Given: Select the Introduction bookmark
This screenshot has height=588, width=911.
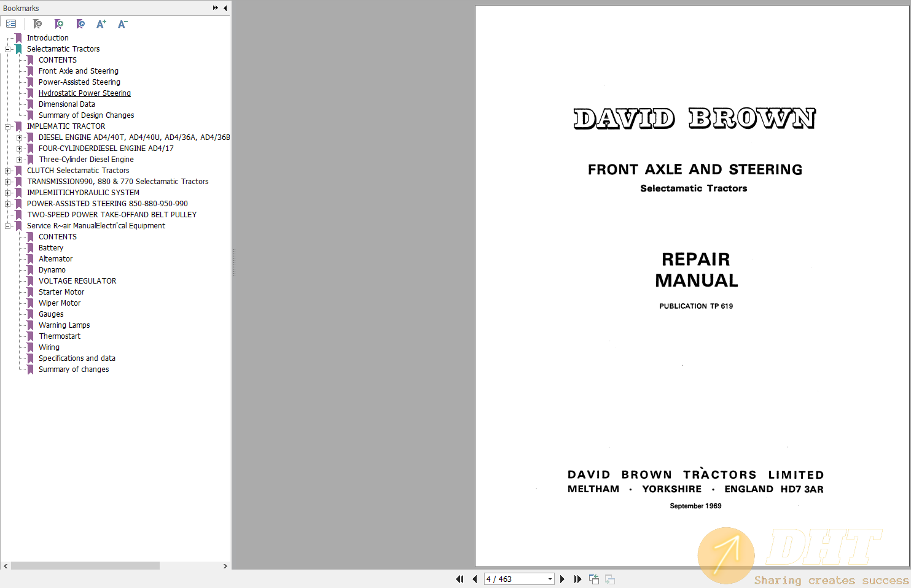Looking at the screenshot, I should tap(47, 37).
